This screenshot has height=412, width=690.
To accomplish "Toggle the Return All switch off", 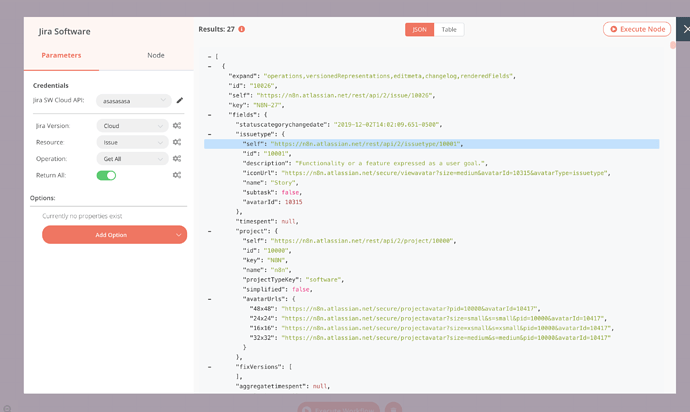I will coord(106,175).
